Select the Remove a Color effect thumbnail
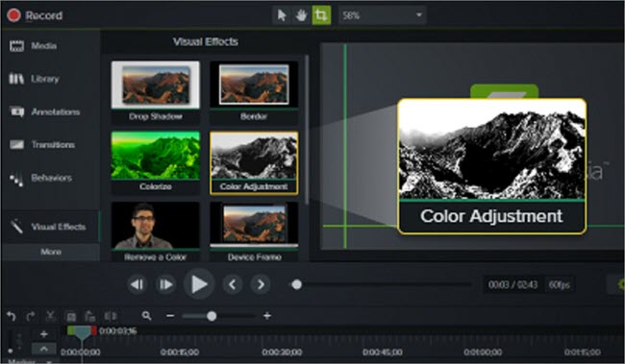 point(156,231)
